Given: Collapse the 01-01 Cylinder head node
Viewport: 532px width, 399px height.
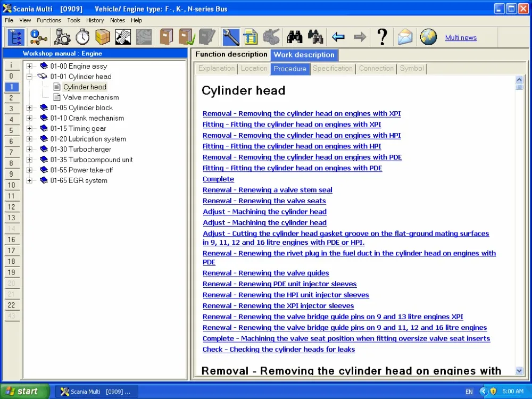Looking at the screenshot, I should pos(30,77).
